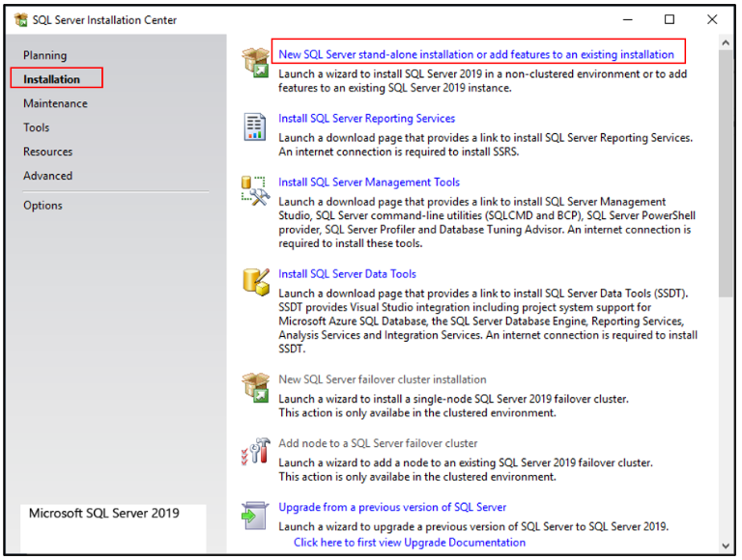Click Add node to a SQL Server failover cluster
The height and width of the screenshot is (560, 742).
point(378,443)
